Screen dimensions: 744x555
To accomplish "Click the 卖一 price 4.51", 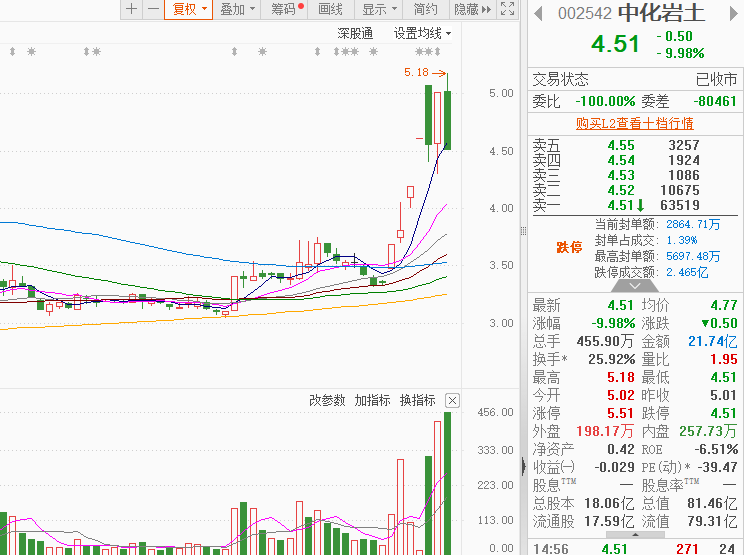I will coord(621,205).
